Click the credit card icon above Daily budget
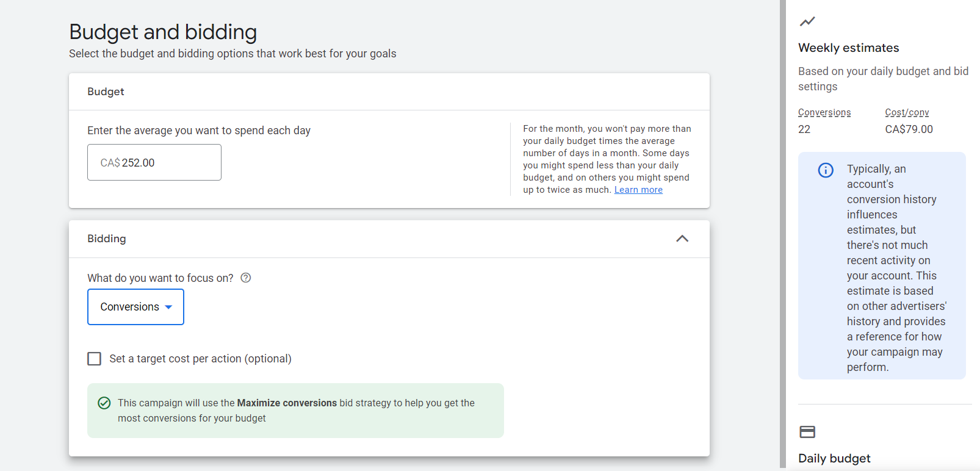980x471 pixels. (807, 432)
